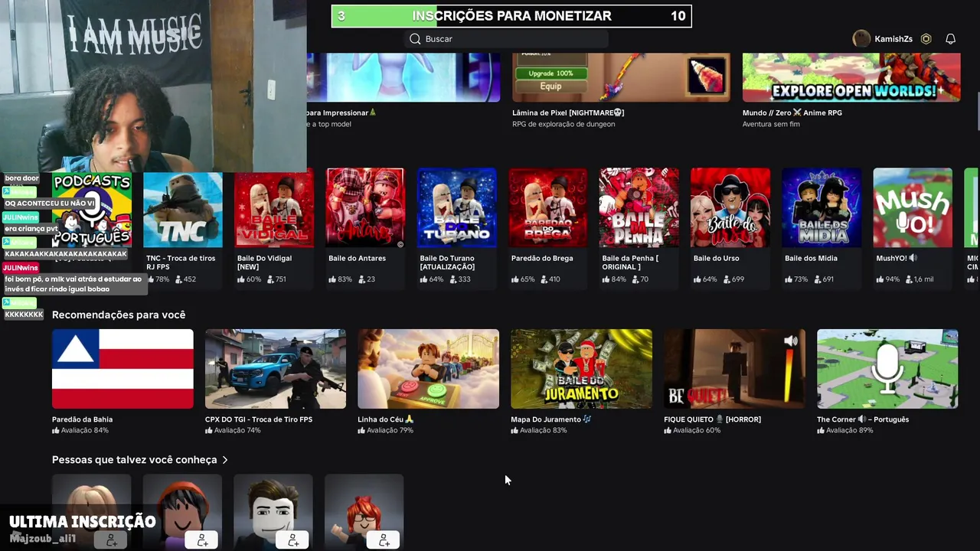Click players icon under Baile Do Turano
The image size is (980, 551).
click(453, 279)
